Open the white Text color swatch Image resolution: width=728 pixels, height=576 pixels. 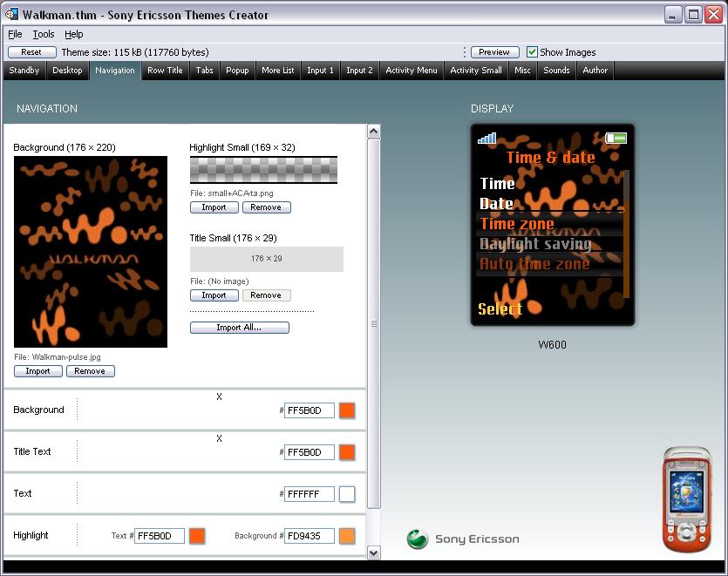347,494
